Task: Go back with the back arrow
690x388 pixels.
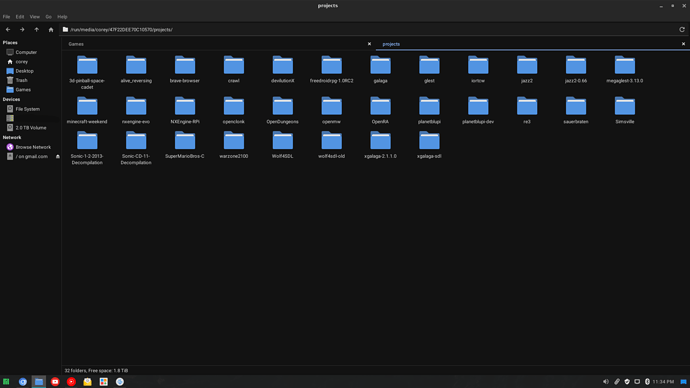Action: 8,29
